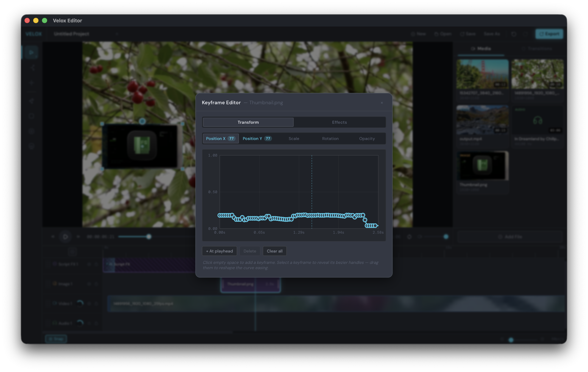Select the Thumbnail.png clip on the timeline
Viewport: 588px width, 372px height.
click(x=250, y=284)
